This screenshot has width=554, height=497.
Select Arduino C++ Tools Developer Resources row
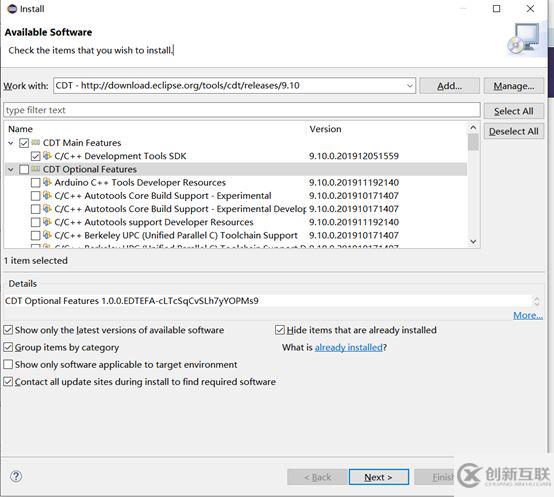pyautogui.click(x=236, y=183)
